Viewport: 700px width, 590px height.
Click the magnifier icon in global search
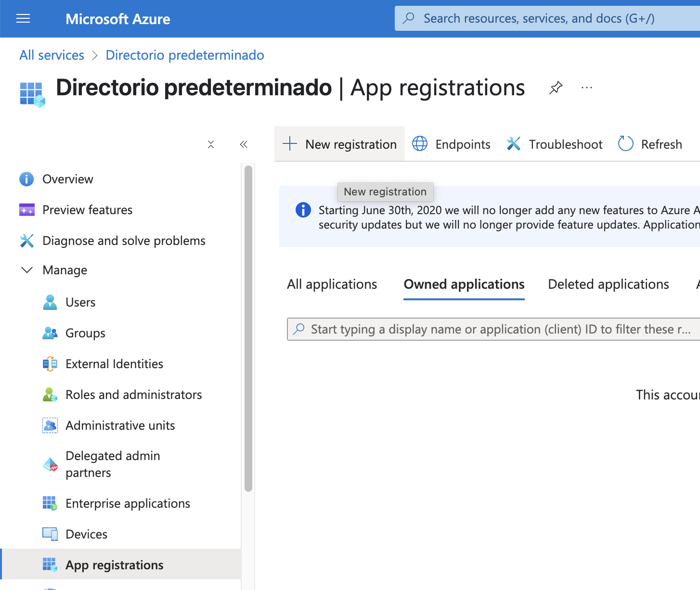(x=409, y=18)
